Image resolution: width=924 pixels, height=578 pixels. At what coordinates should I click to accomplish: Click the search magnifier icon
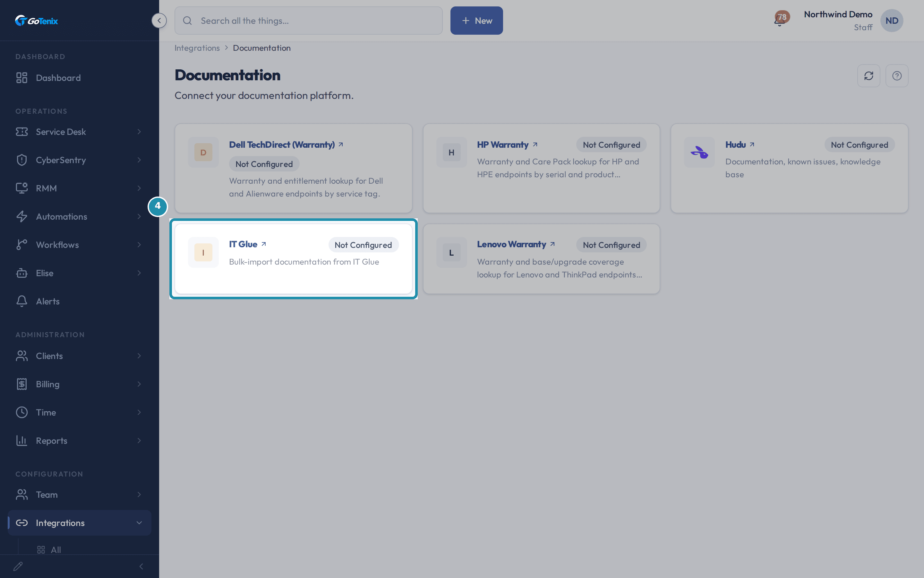187,21
